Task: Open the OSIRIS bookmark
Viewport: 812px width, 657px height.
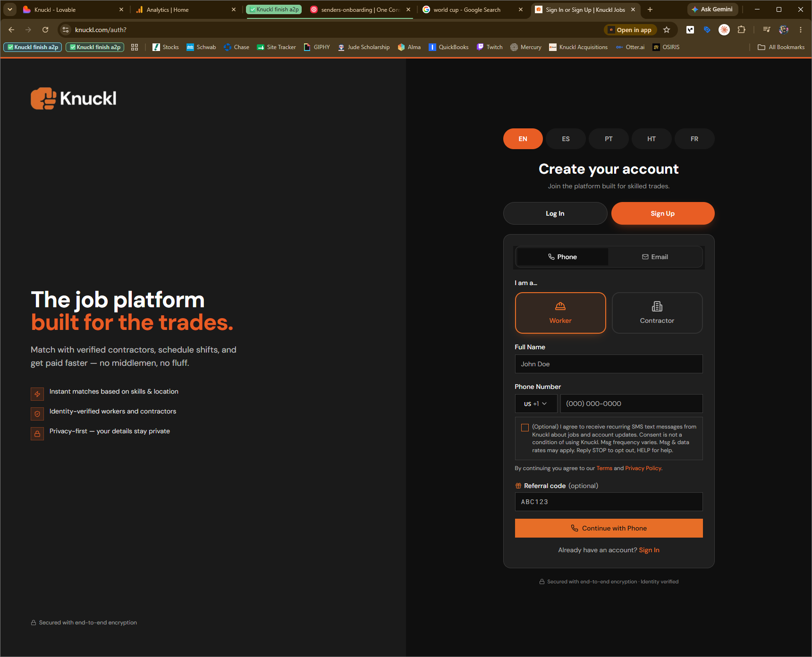Action: (666, 47)
